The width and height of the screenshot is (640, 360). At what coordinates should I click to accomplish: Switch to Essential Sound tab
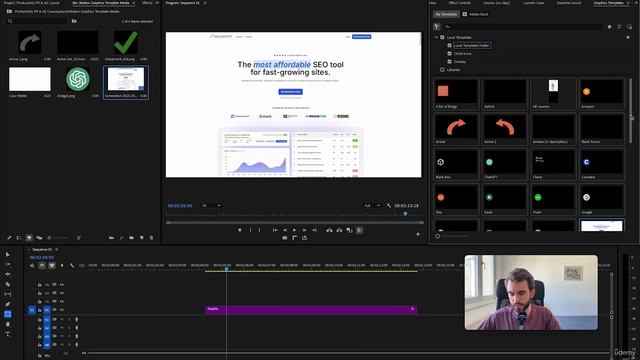tap(569, 3)
